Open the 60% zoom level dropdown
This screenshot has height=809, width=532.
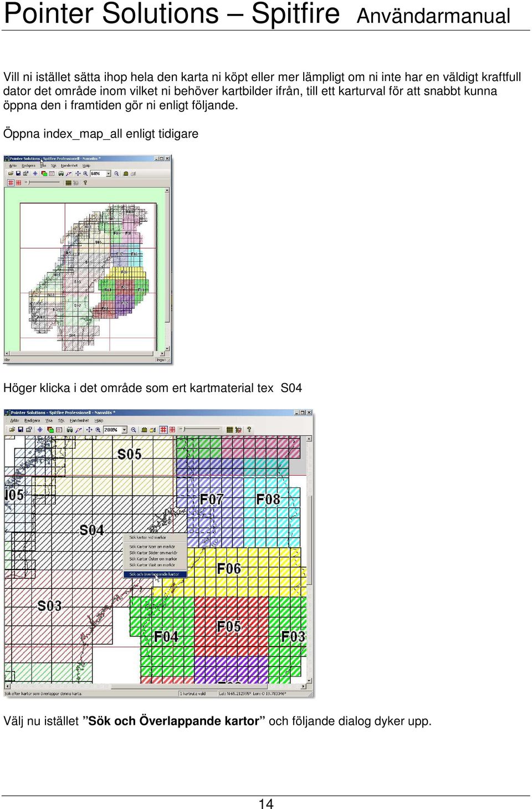(109, 174)
